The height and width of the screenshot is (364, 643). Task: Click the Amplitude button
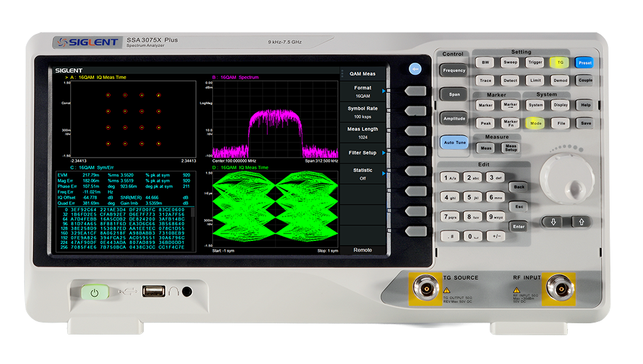pos(454,119)
